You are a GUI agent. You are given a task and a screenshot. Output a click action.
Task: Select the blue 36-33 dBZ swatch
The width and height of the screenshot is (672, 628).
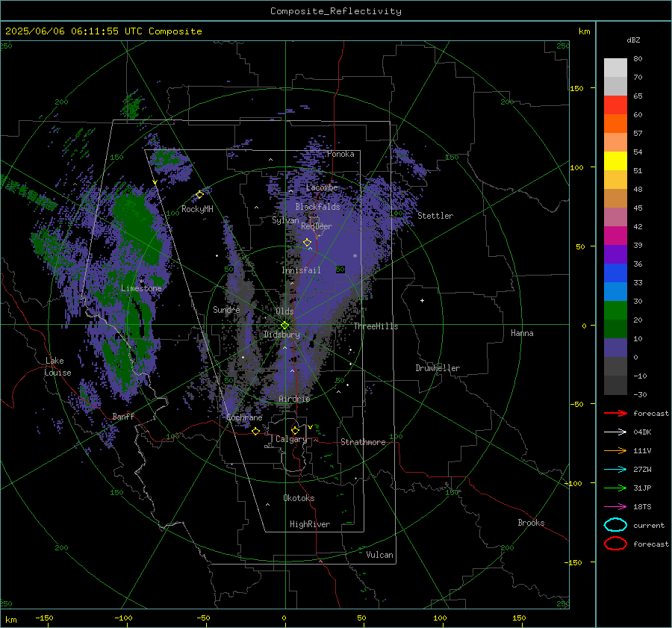[x=615, y=273]
